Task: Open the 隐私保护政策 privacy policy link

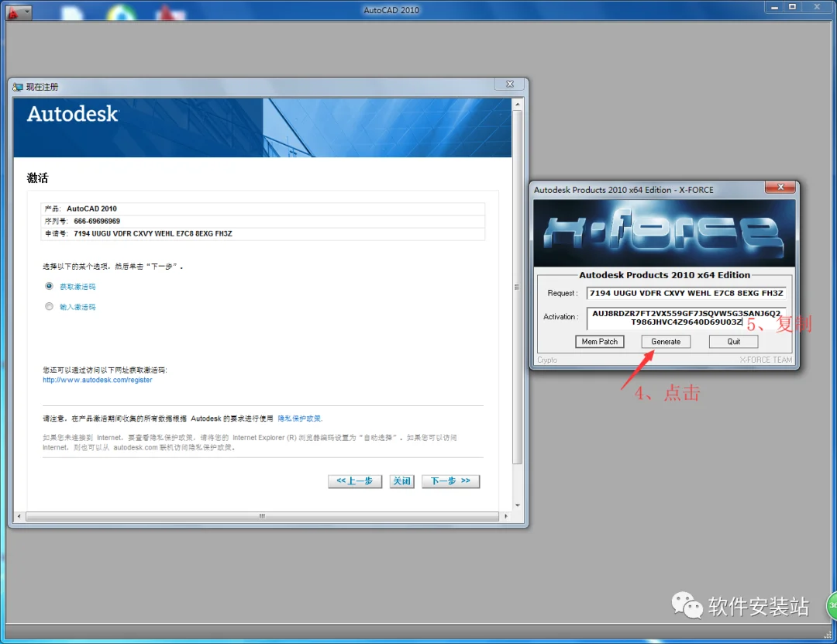Action: pyautogui.click(x=300, y=418)
